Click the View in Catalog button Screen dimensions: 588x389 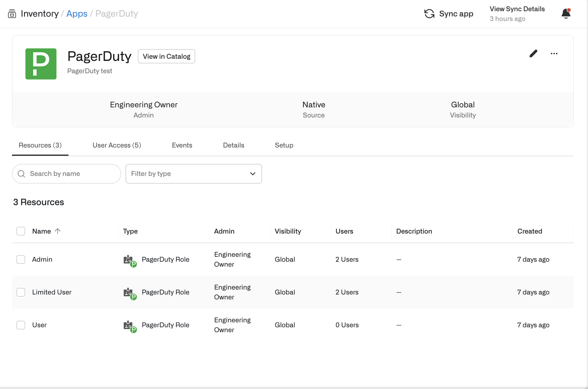pyautogui.click(x=167, y=56)
